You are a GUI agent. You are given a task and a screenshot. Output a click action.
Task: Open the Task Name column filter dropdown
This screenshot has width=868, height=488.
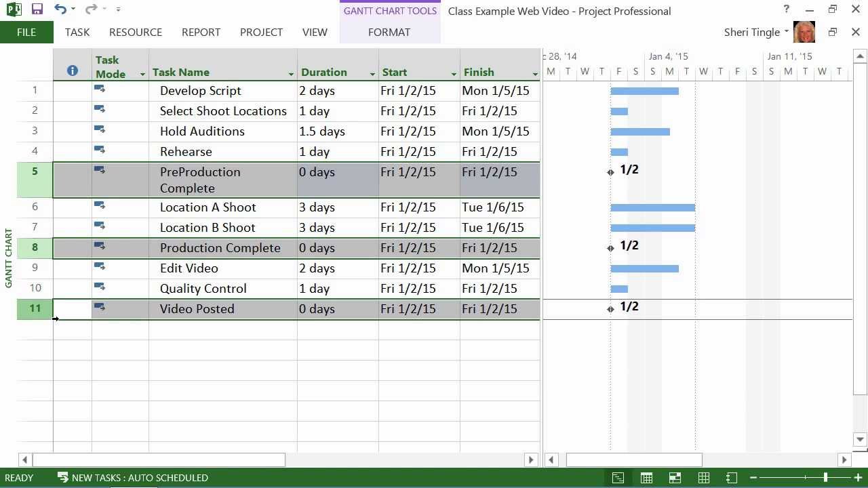[291, 74]
